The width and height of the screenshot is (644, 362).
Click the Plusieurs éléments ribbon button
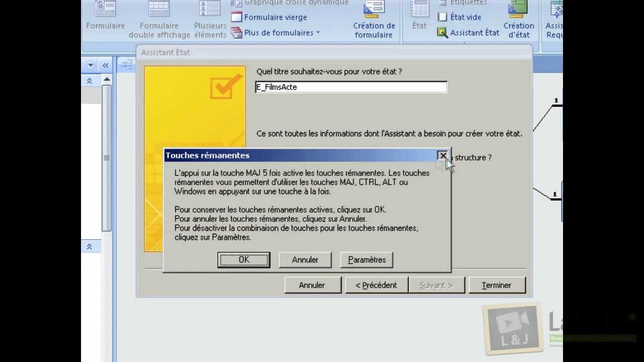pyautogui.click(x=210, y=20)
